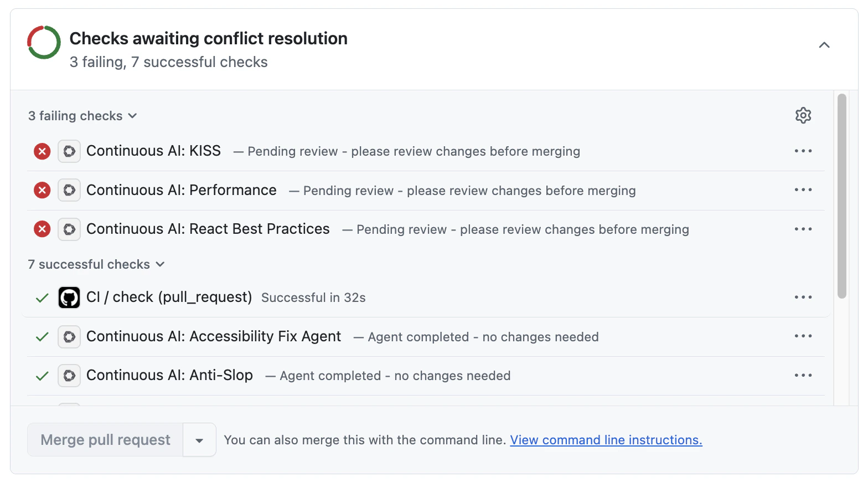Click the Copilot icon beside Continuous AI: KISS
The width and height of the screenshot is (868, 482).
click(x=69, y=151)
